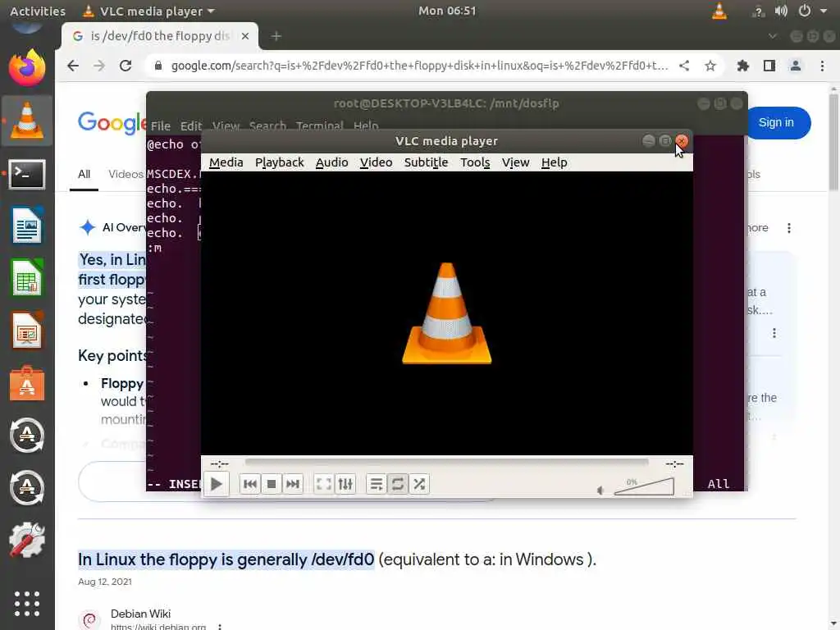Open LibreOffice Writer from the dock
This screenshot has width=840, height=630.
coord(27,225)
